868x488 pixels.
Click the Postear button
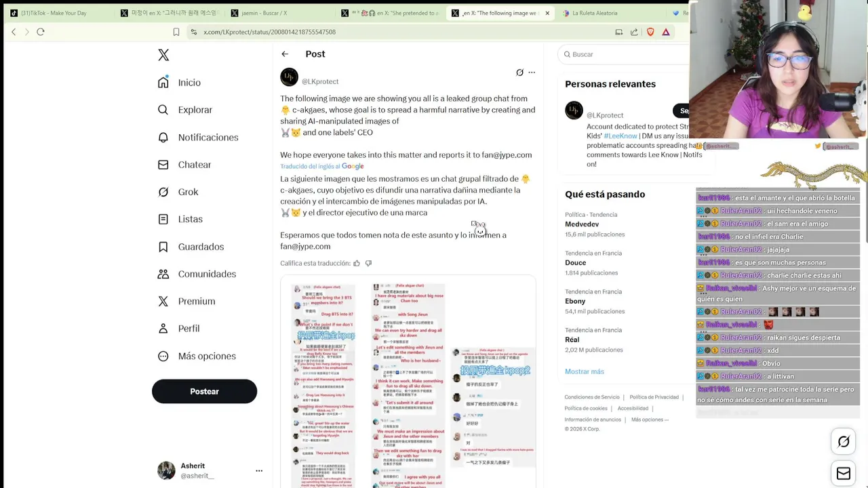[204, 391]
